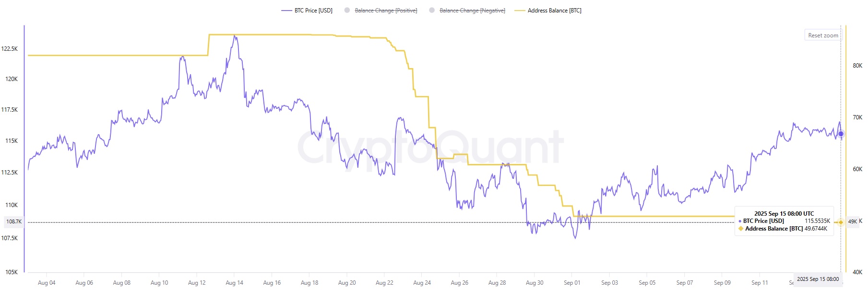868x290 pixels.
Task: Click the purple line swatch for BTC Price [USD]
Action: (286, 10)
